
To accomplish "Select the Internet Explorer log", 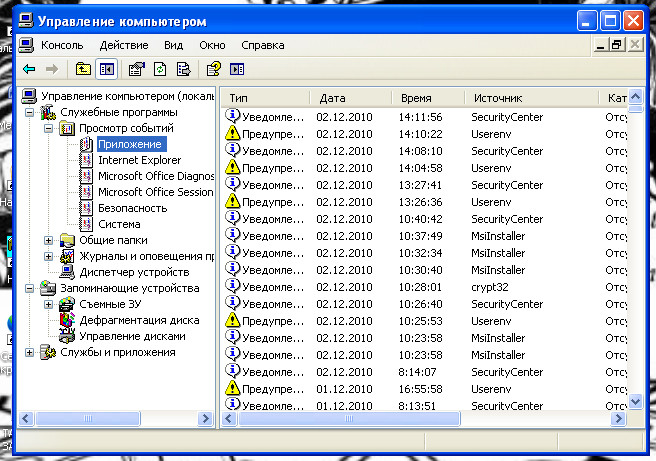I will coord(139,160).
